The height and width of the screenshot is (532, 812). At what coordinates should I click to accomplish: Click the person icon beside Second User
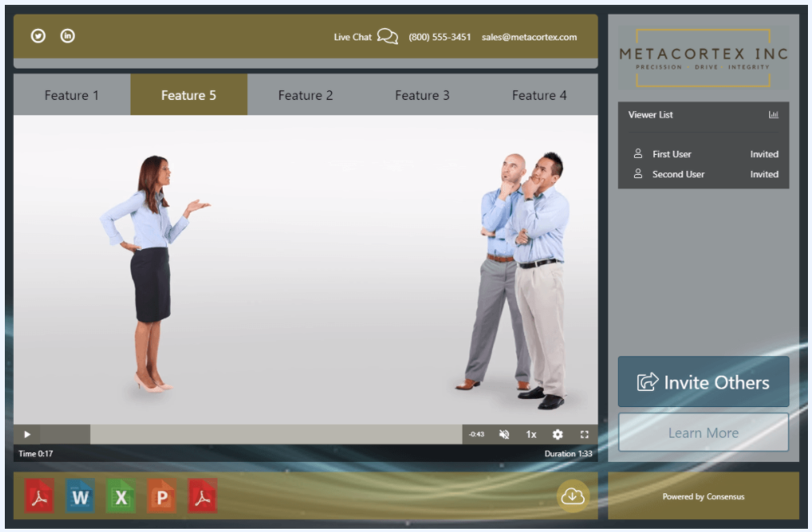[x=638, y=174]
